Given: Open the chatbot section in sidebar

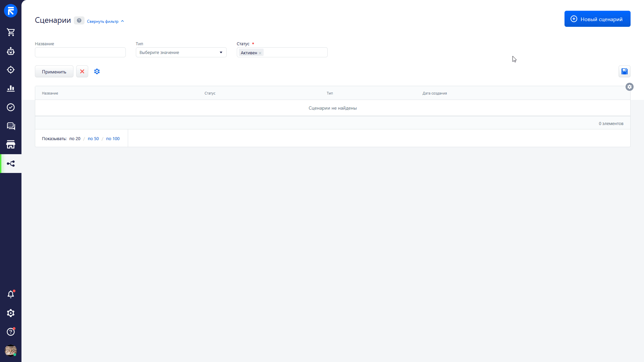Looking at the screenshot, I should 11,51.
